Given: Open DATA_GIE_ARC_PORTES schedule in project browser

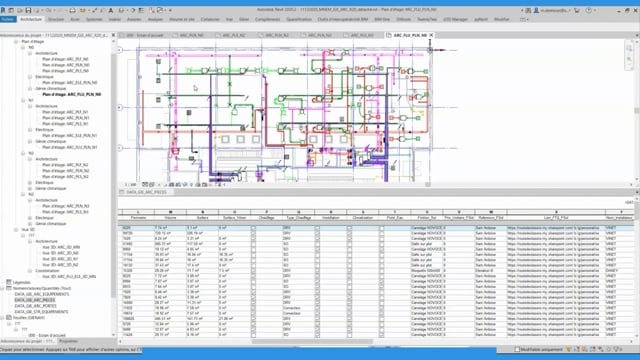Looking at the screenshot, I should pos(36,306).
